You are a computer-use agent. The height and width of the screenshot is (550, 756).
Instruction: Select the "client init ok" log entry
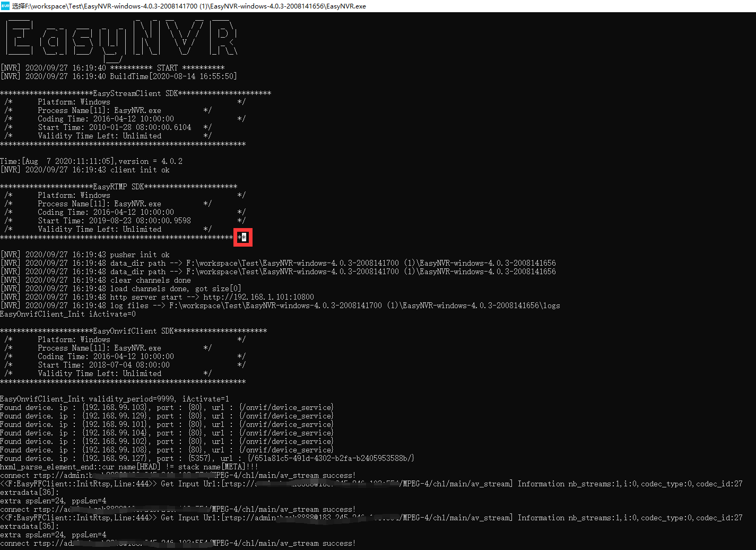click(85, 170)
